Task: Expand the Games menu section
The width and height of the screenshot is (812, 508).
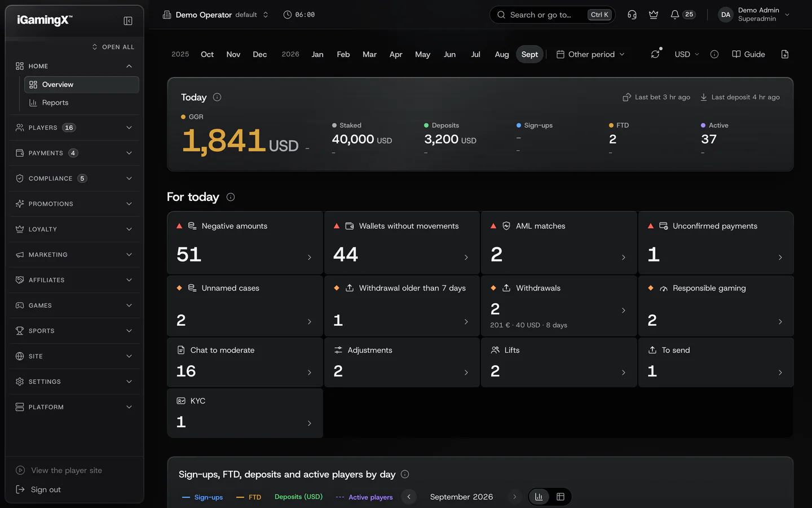Action: point(74,305)
